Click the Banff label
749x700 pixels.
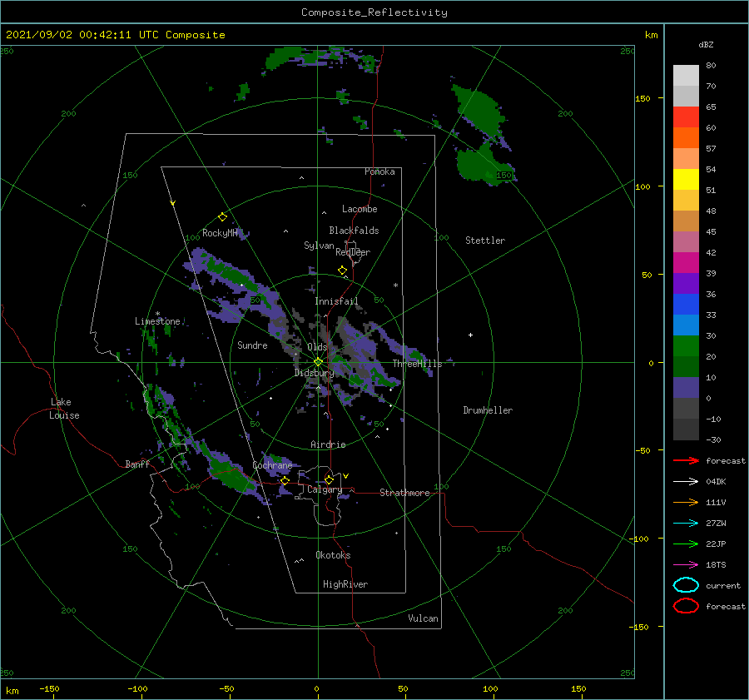137,464
